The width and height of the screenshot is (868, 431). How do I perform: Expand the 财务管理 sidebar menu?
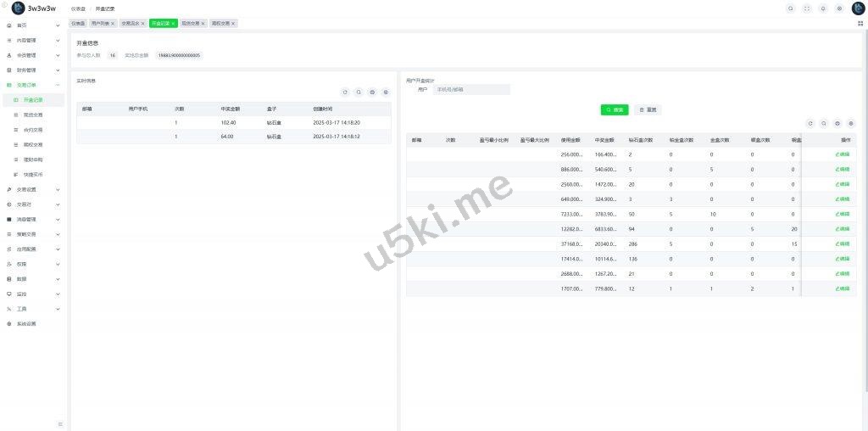[32, 70]
